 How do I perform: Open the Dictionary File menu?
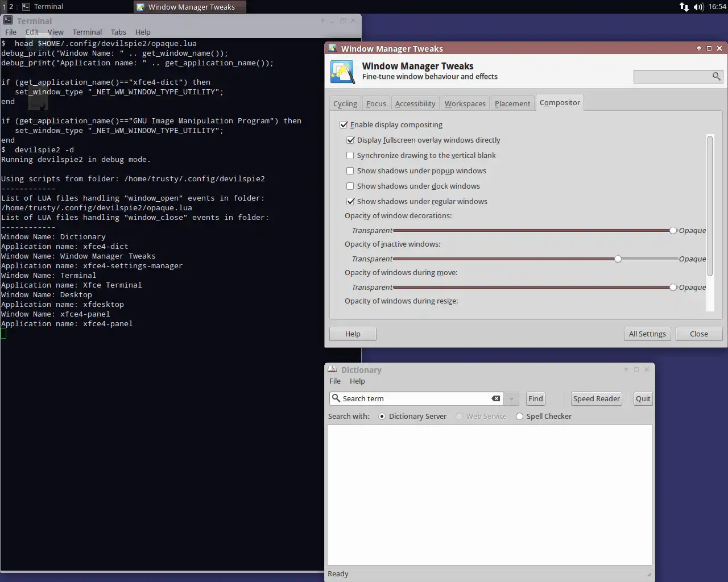click(x=335, y=381)
